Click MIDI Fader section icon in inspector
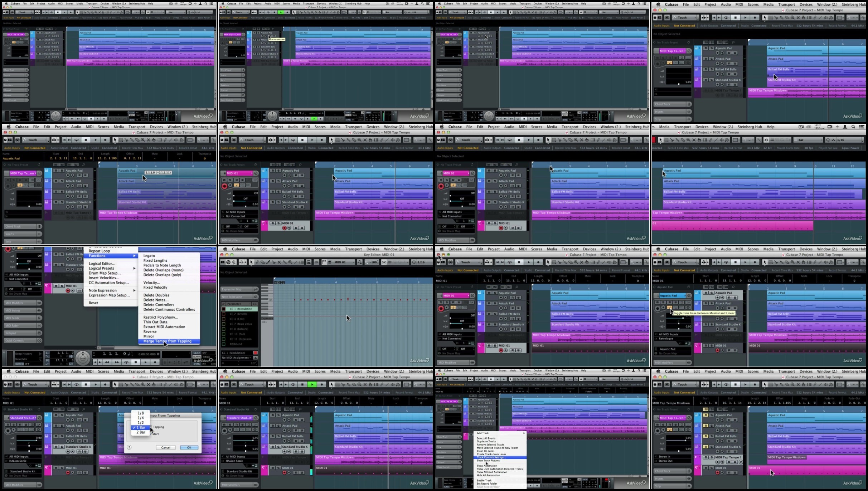 39,325
